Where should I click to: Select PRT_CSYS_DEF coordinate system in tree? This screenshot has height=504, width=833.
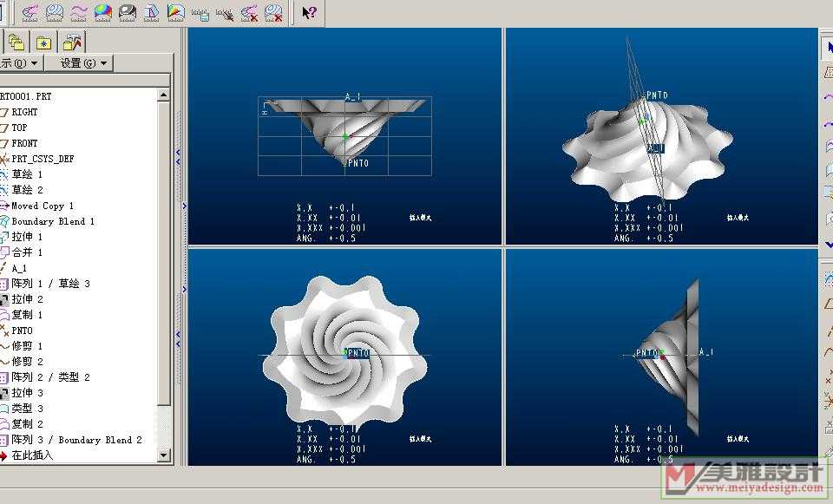[x=42, y=159]
